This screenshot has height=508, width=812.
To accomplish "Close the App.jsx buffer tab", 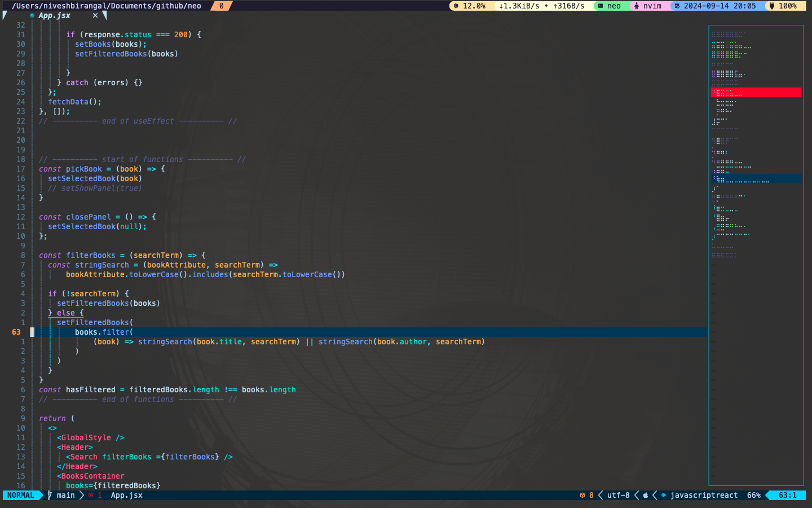I will (x=95, y=16).
